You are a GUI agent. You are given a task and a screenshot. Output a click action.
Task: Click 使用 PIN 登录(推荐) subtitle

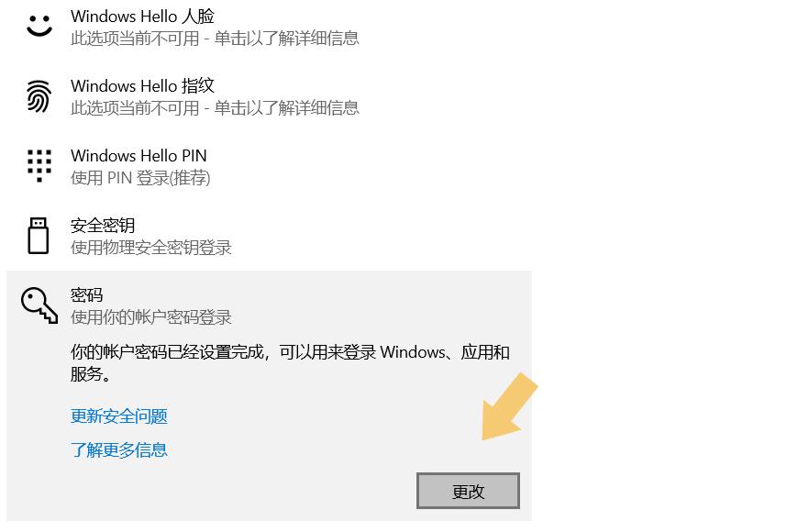pyautogui.click(x=140, y=178)
